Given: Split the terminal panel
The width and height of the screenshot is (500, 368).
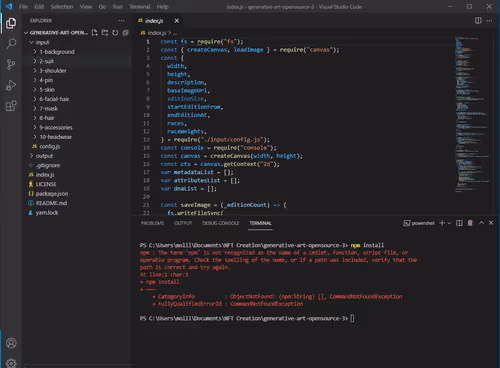Looking at the screenshot, I should [459, 223].
